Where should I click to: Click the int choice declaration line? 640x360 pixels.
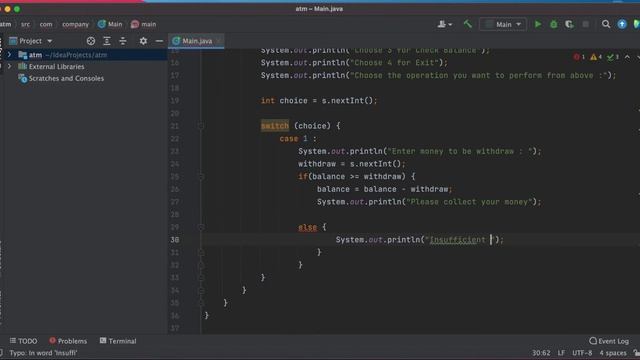click(x=319, y=100)
